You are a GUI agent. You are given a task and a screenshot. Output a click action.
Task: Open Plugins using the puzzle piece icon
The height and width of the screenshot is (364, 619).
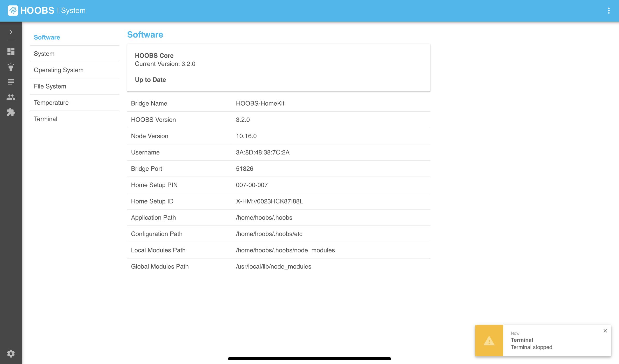(11, 112)
